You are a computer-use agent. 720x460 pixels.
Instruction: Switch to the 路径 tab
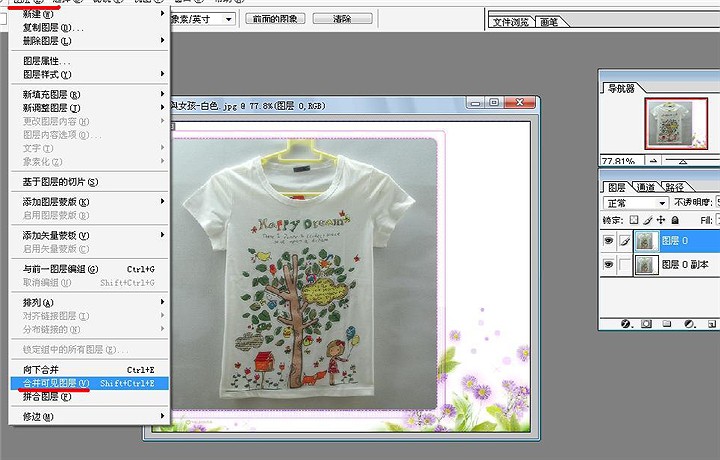[675, 187]
